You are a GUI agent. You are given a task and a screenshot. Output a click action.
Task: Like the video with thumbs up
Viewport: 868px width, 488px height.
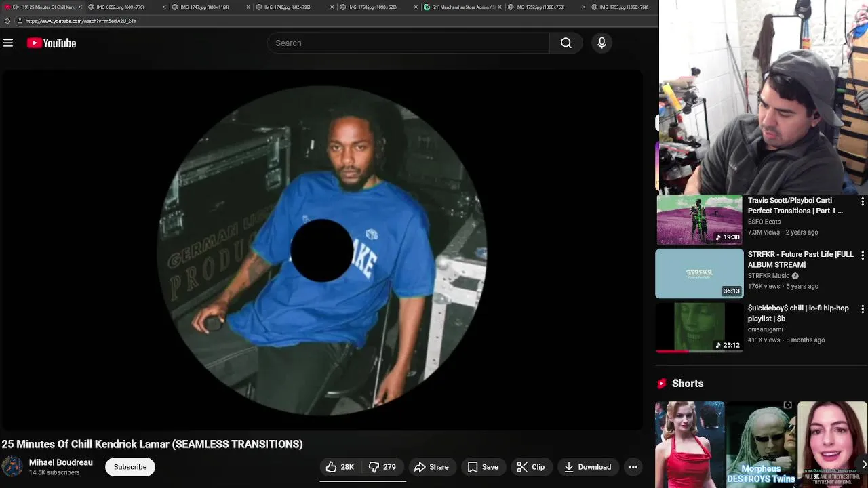[340, 467]
